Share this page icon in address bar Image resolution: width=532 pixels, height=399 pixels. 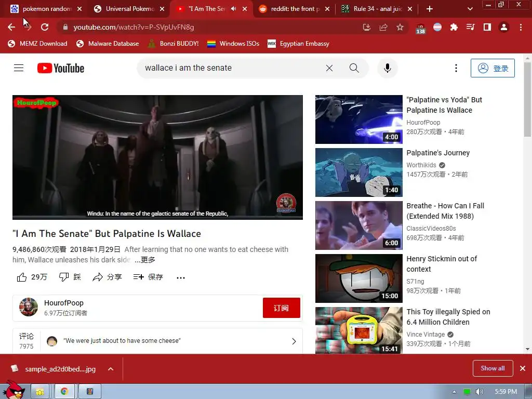point(383,27)
